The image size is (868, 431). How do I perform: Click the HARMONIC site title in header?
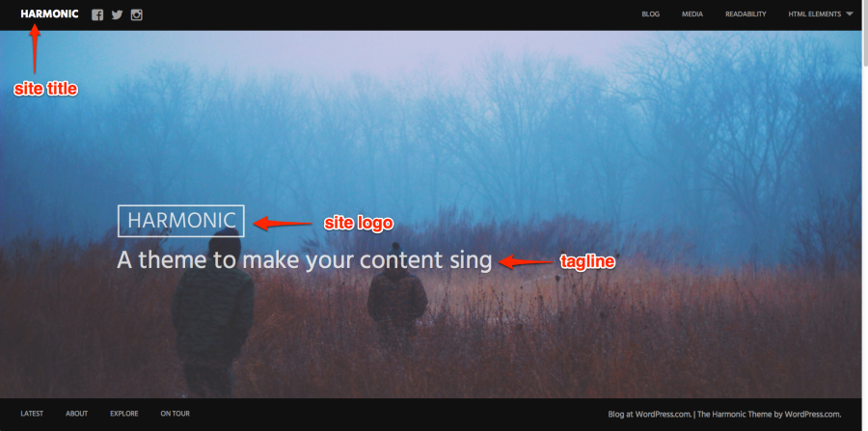coord(49,13)
